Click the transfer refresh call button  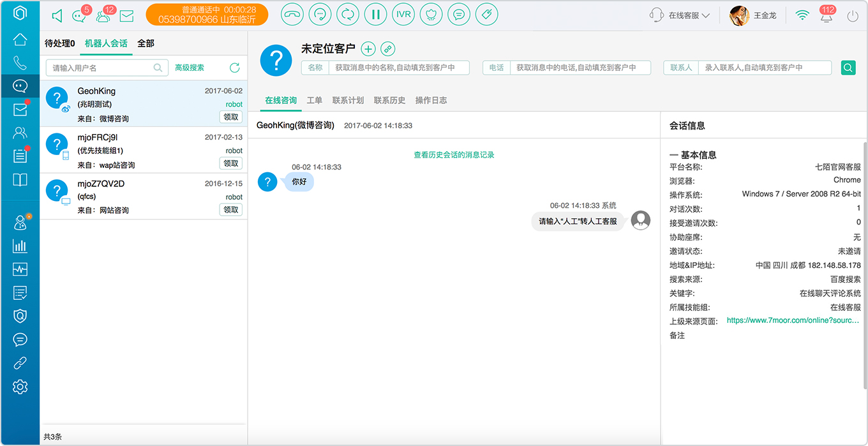[348, 15]
